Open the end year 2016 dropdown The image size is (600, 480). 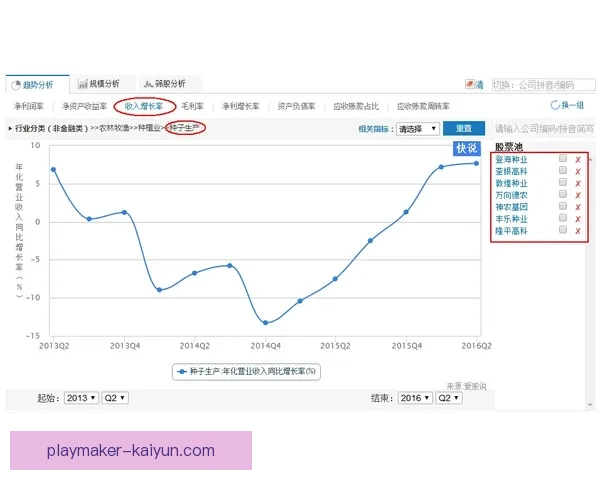pyautogui.click(x=415, y=398)
